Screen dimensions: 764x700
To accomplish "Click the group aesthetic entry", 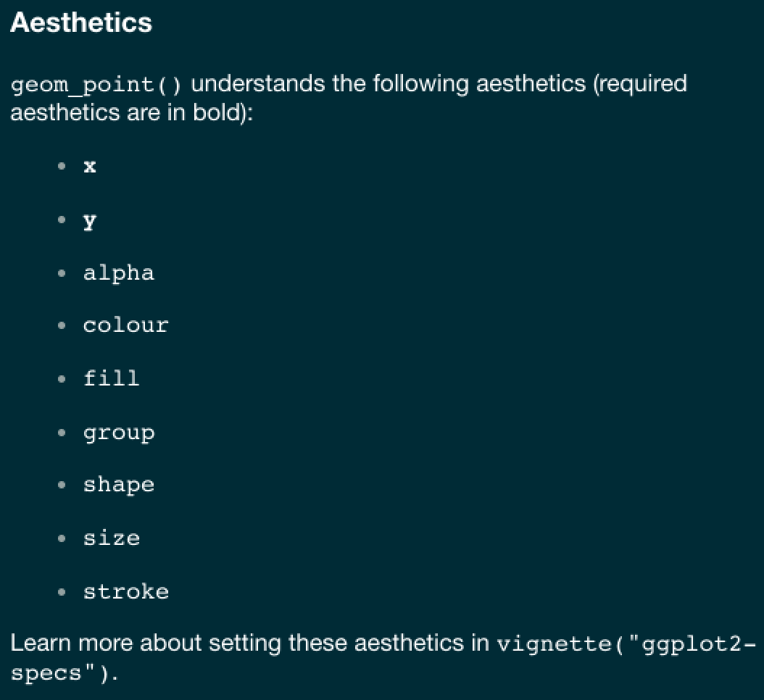I will coord(119,433).
